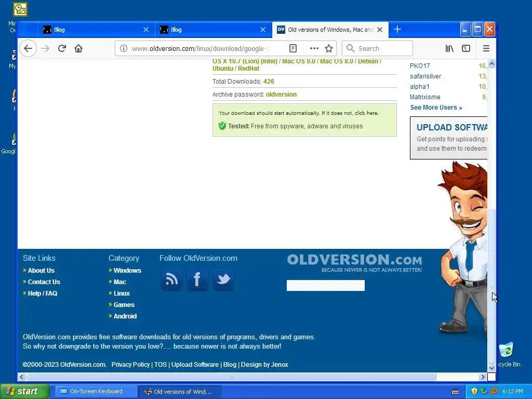Open the OldVersion Facebook icon
The height and width of the screenshot is (399, 532).
pos(197,279)
